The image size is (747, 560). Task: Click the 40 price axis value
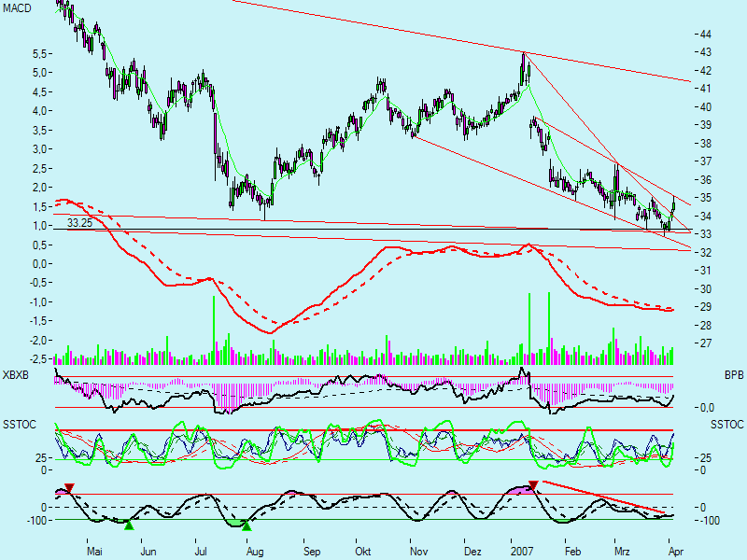(x=706, y=107)
